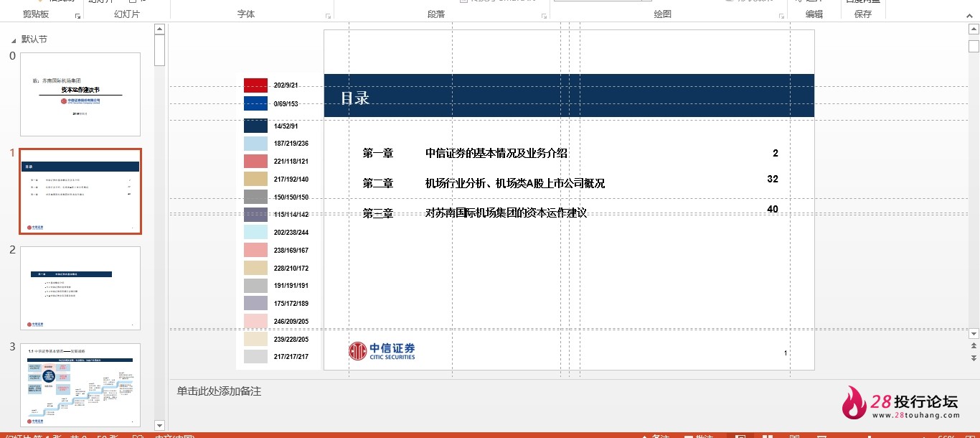Click thumbnail pane scroll down arrow
980x438 pixels.
click(159, 426)
